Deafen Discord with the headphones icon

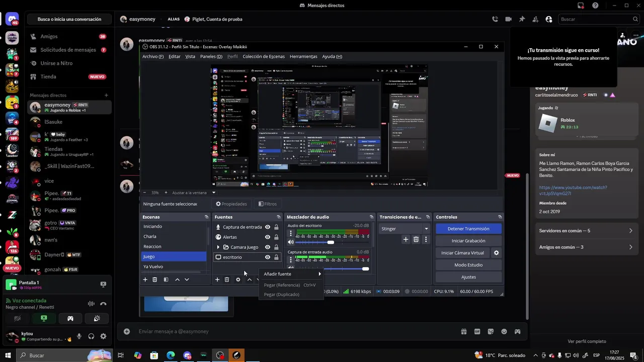91,336
